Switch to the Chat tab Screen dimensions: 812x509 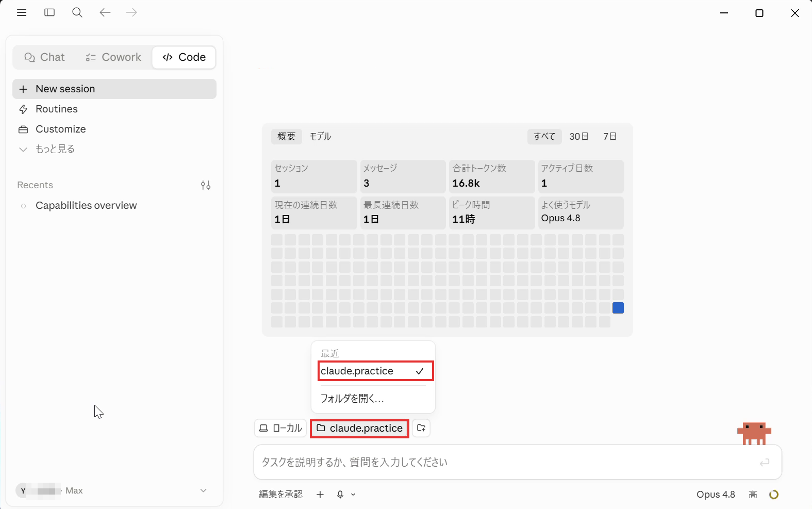[44, 57]
